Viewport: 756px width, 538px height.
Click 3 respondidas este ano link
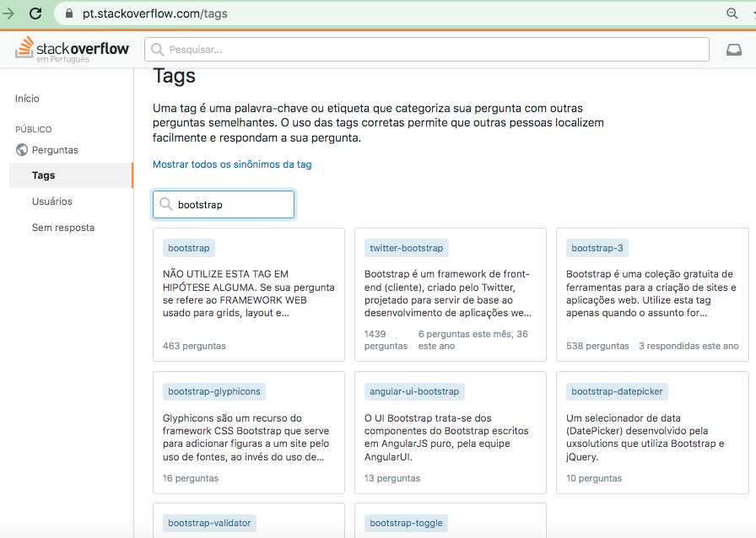tap(688, 346)
